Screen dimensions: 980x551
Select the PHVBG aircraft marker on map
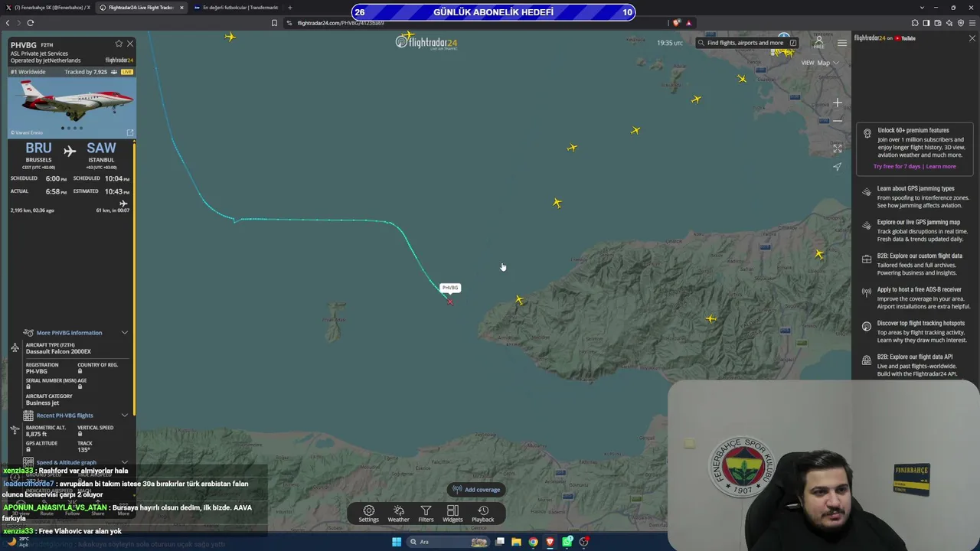450,302
